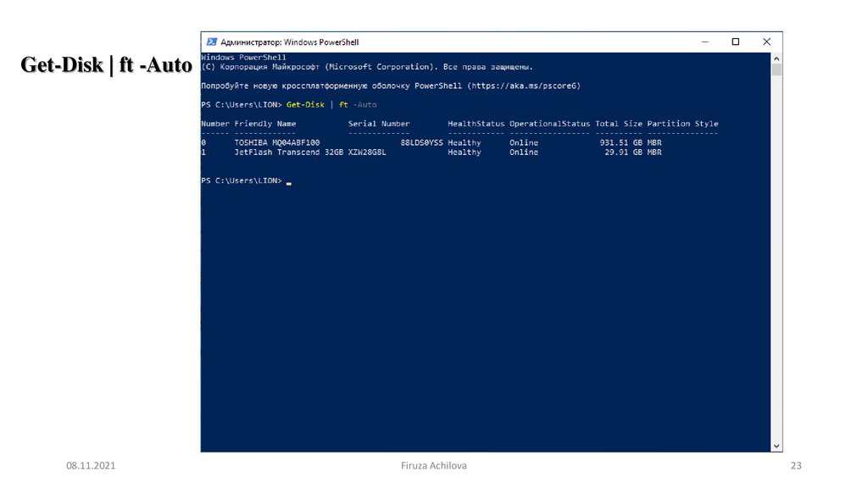Click the OperationalStatus column header
Image resolution: width=868 pixels, height=488 pixels.
[x=549, y=124]
